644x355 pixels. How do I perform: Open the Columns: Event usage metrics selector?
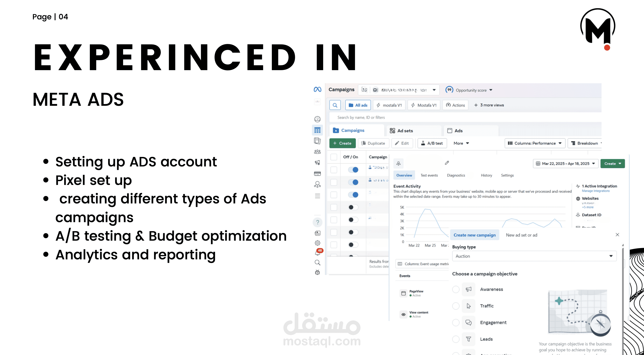(422, 264)
